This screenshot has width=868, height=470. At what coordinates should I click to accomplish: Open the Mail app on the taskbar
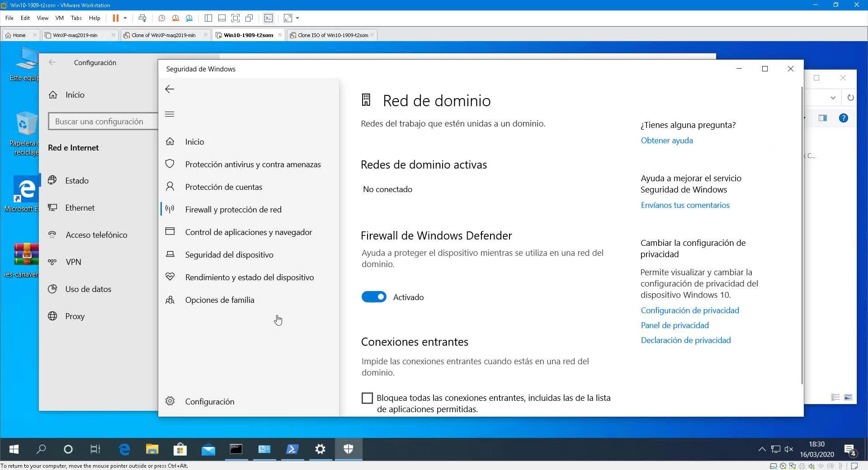click(208, 449)
